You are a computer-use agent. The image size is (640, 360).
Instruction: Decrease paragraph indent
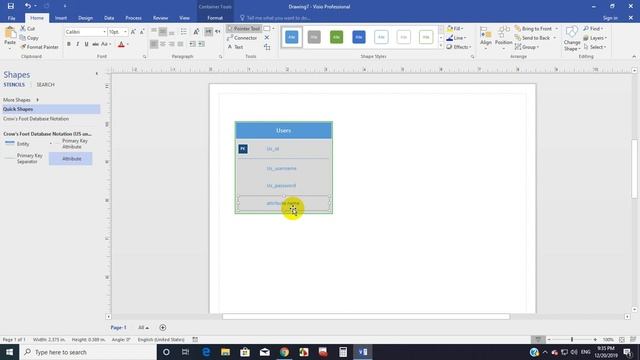coord(193,44)
